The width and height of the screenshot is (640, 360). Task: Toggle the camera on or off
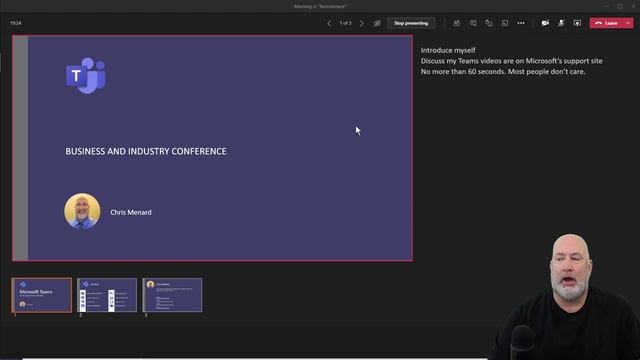click(x=545, y=23)
